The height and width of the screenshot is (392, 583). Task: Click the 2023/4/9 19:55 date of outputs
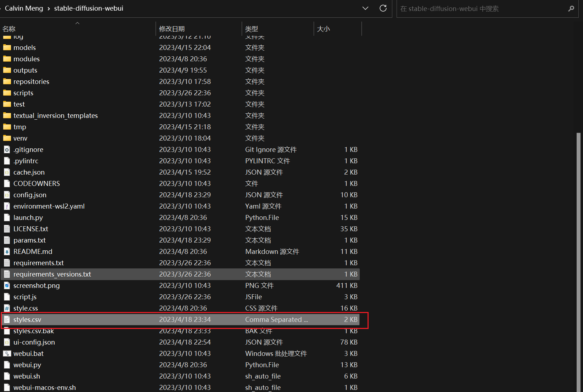click(x=183, y=70)
